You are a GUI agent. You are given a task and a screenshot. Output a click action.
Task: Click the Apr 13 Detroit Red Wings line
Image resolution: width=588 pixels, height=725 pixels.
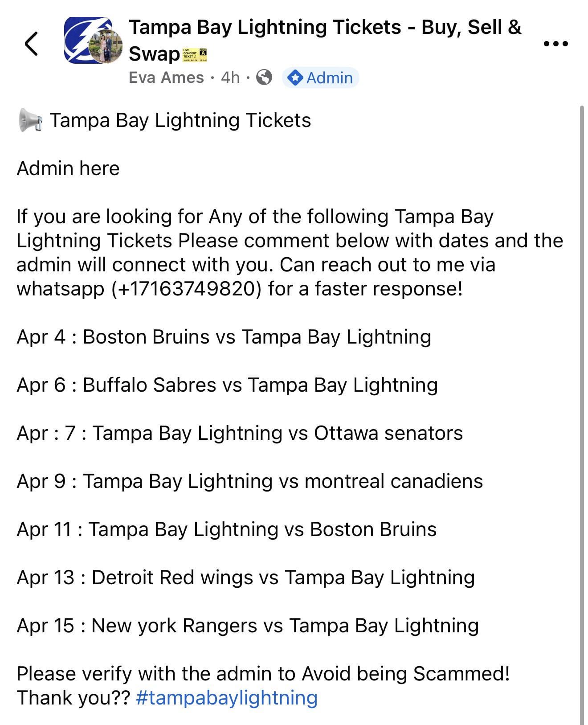[x=245, y=578]
